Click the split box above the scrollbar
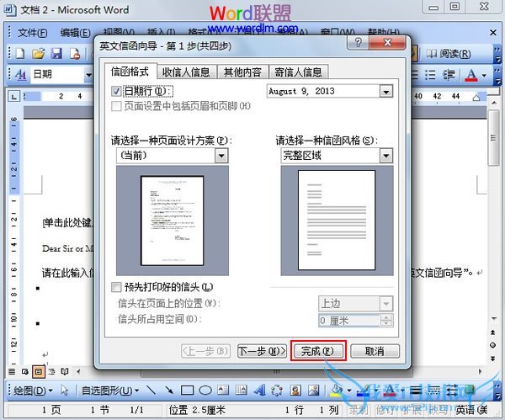 (493, 93)
